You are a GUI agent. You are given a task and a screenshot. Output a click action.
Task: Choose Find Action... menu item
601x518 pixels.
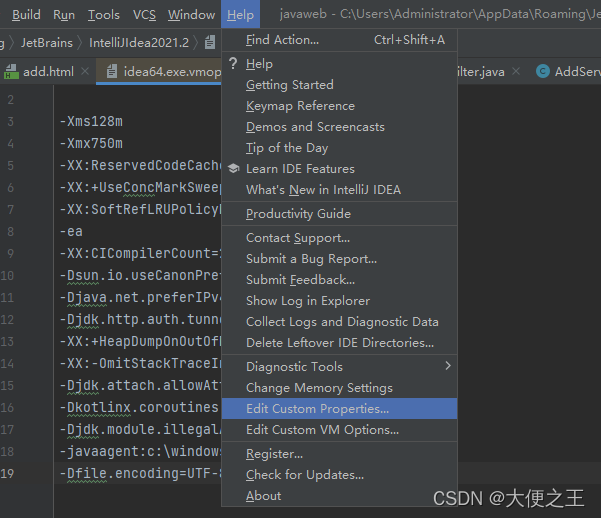[340, 40]
